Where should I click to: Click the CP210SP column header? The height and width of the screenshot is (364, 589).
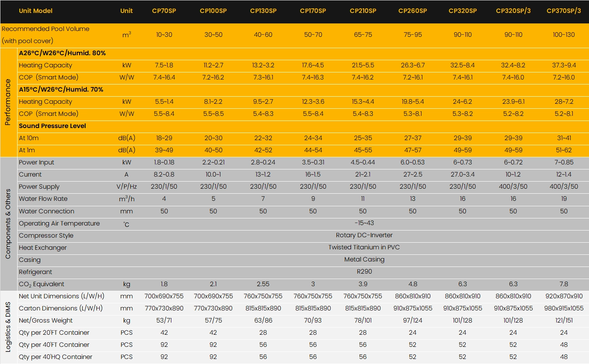[x=363, y=11]
